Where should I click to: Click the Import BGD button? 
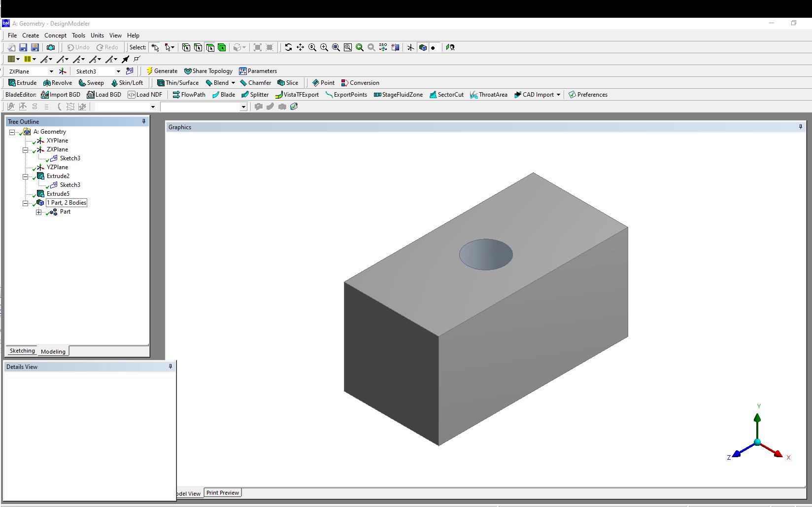point(61,95)
